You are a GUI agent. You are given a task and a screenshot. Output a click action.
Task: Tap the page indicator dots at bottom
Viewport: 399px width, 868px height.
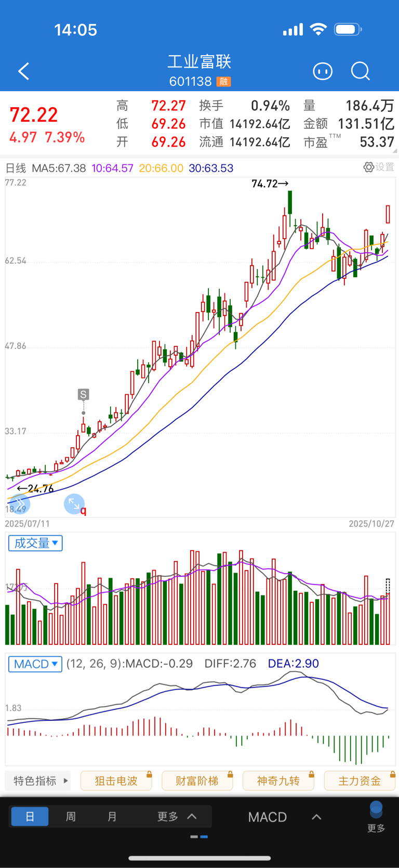coord(199,837)
